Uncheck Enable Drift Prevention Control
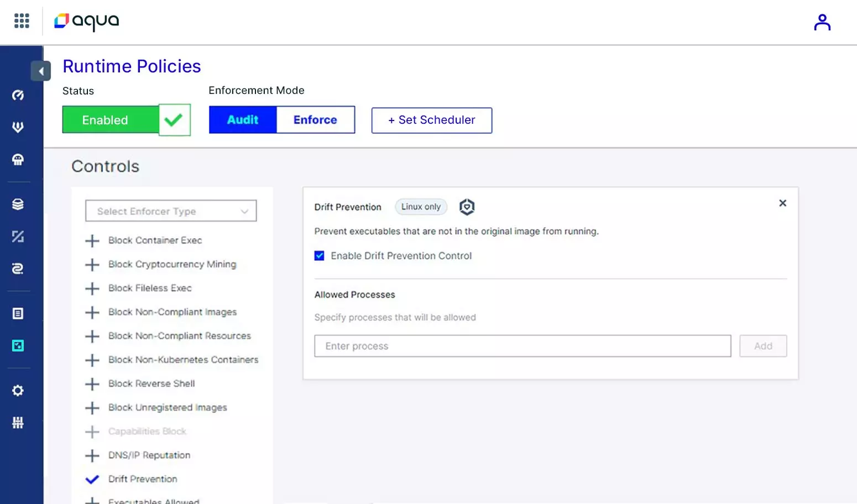 click(x=319, y=255)
